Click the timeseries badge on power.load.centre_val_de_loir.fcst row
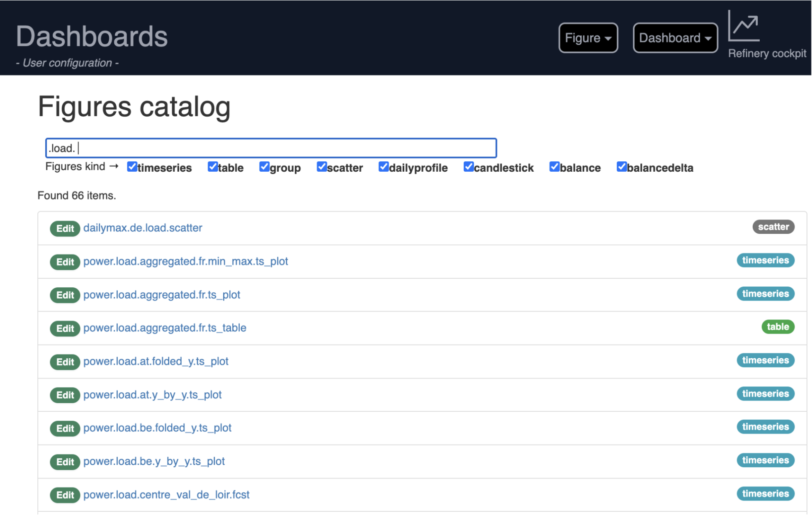The height and width of the screenshot is (525, 812). [x=765, y=493]
